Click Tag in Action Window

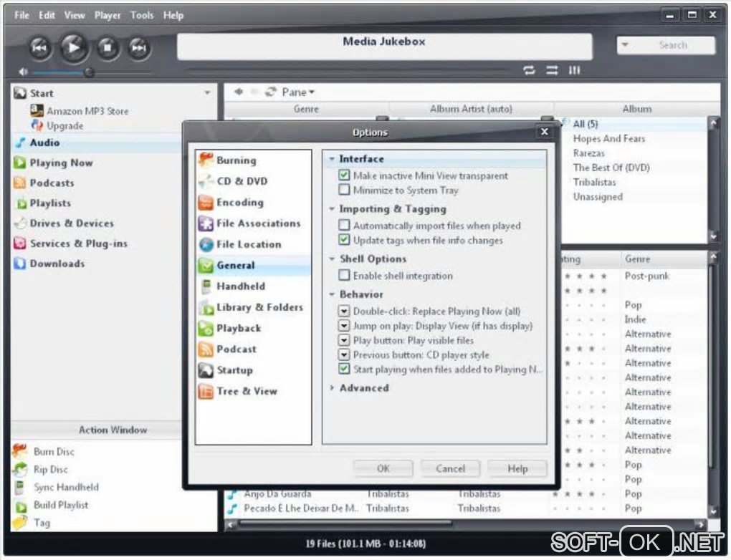pyautogui.click(x=32, y=523)
